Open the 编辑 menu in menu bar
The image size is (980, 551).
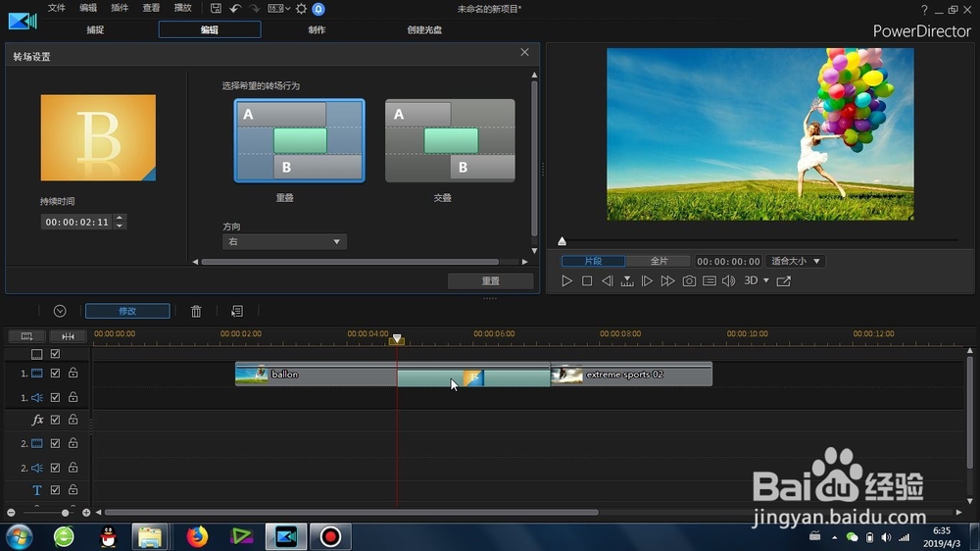coord(88,8)
